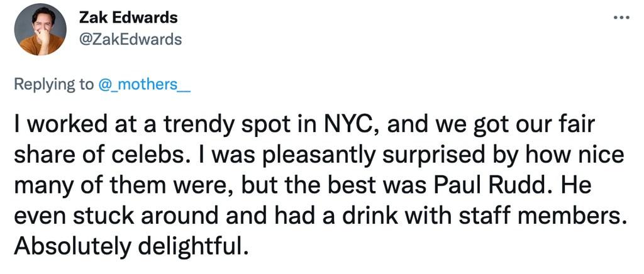
Task: Click the @ZakEdwards handle
Action: (x=130, y=39)
